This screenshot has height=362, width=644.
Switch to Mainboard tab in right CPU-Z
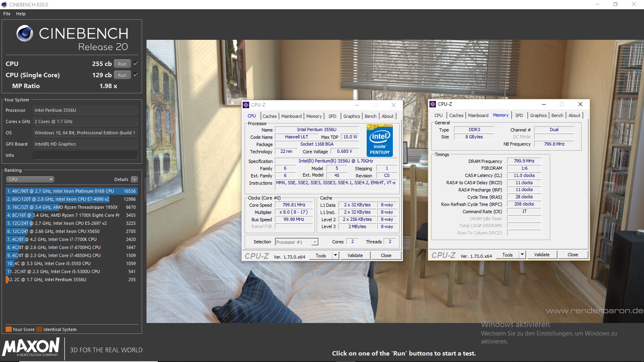(x=478, y=115)
